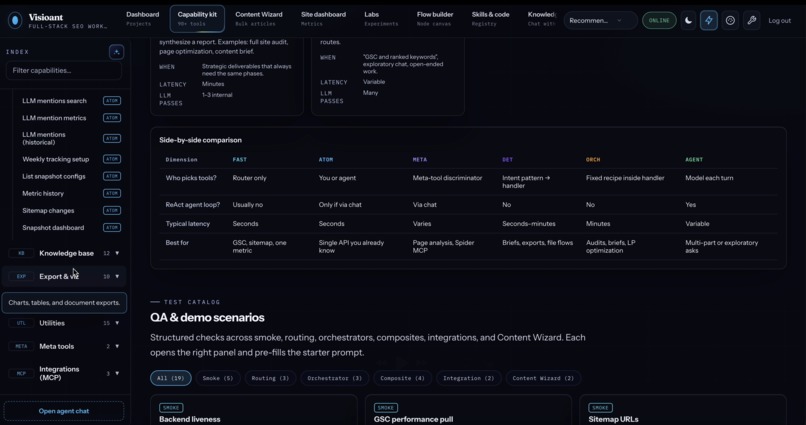Screen dimensions: 806x425
Task: Click the UTL badge icon
Action: click(x=21, y=323)
